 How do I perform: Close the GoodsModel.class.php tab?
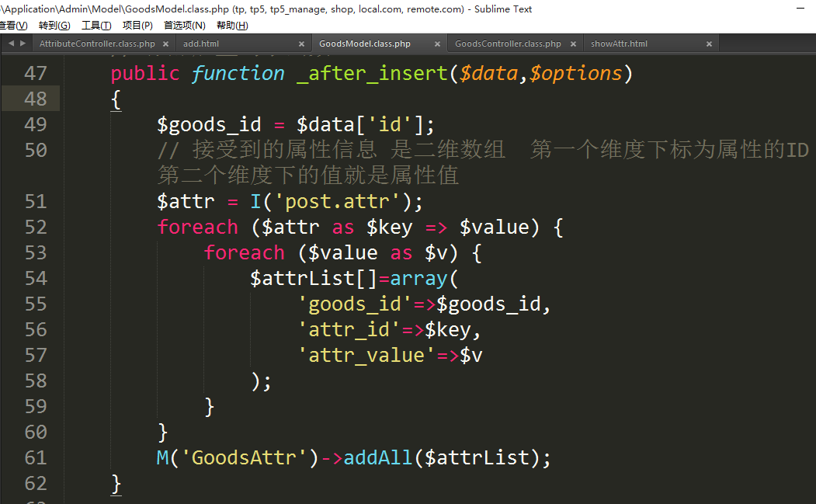pos(437,44)
